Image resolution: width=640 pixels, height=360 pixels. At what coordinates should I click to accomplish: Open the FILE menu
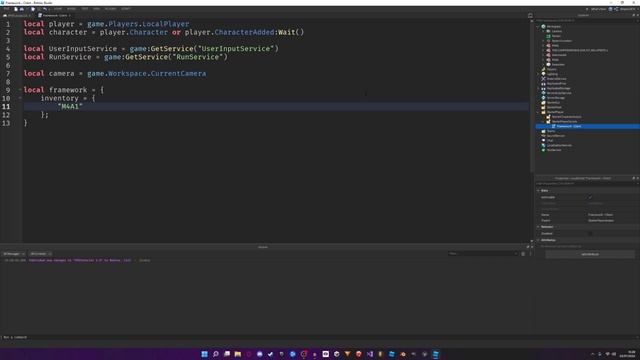[6, 9]
